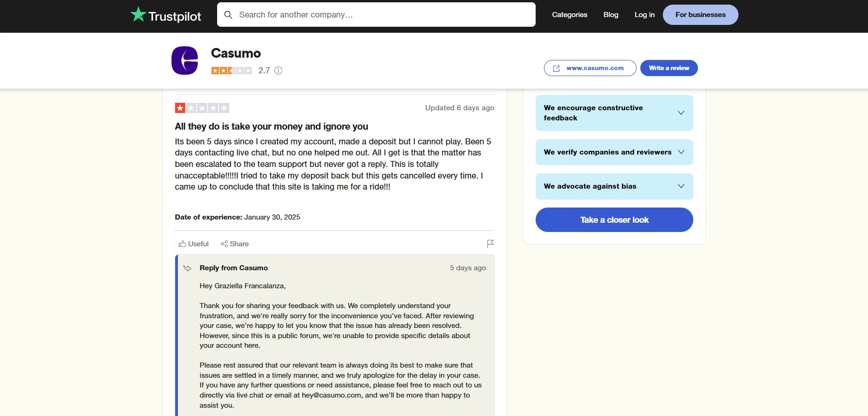
Task: Click 'Updated 6 days ago' timestamp
Action: pos(460,108)
